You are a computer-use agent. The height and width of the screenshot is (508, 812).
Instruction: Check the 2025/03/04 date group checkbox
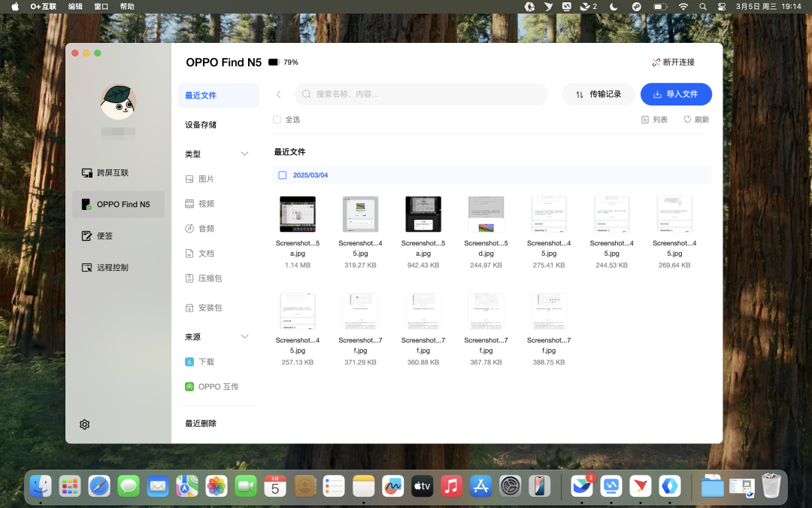pos(283,175)
